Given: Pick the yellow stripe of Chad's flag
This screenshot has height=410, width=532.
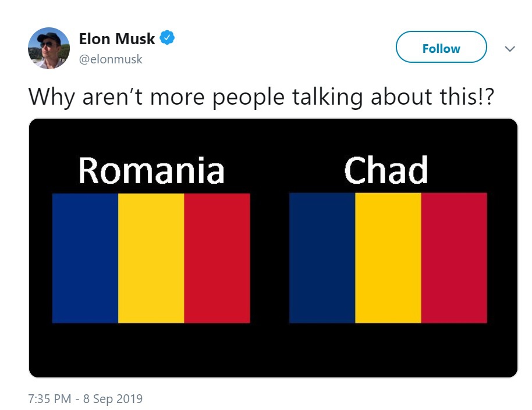Looking at the screenshot, I should tap(388, 258).
